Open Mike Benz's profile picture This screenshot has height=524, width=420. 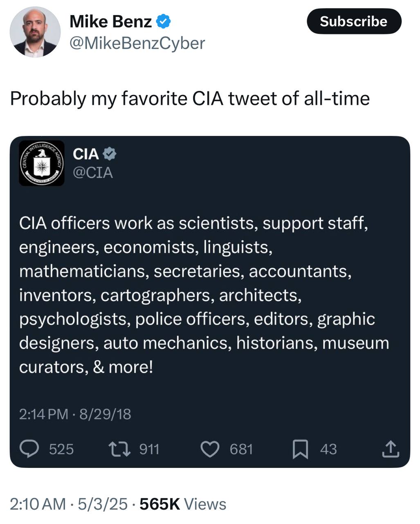(35, 32)
